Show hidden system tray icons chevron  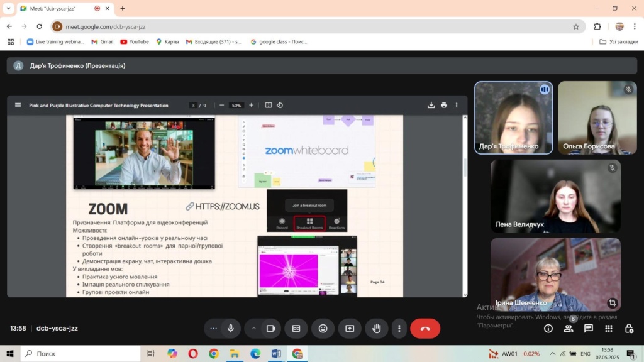tap(552, 353)
